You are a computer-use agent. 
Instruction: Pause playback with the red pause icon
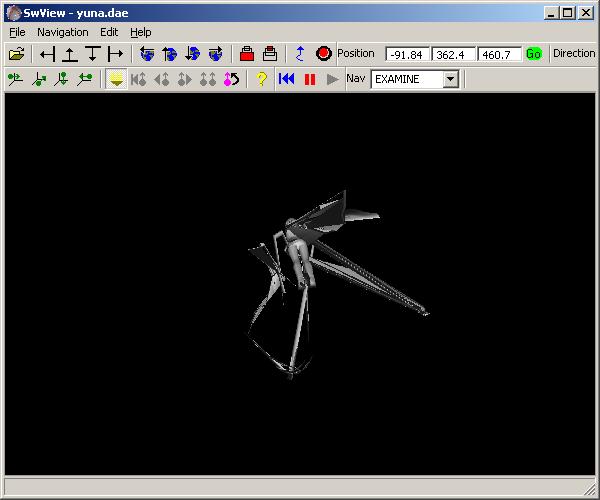(x=309, y=79)
